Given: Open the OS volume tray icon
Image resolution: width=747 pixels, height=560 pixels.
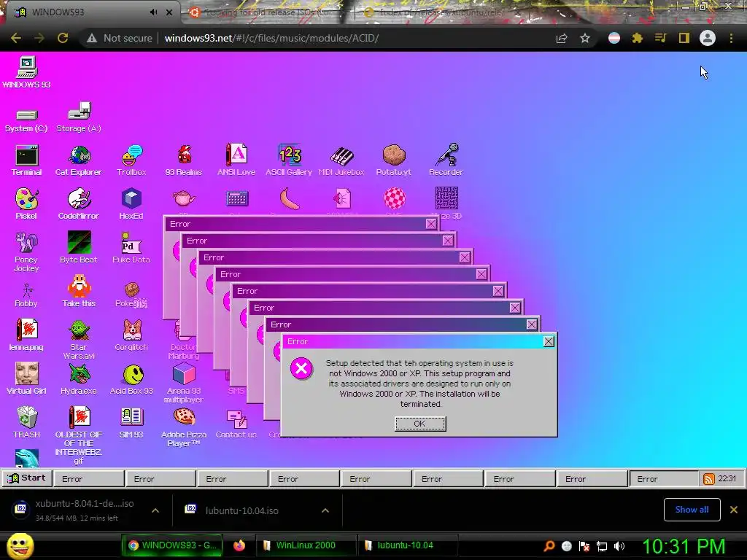Looking at the screenshot, I should 619,546.
